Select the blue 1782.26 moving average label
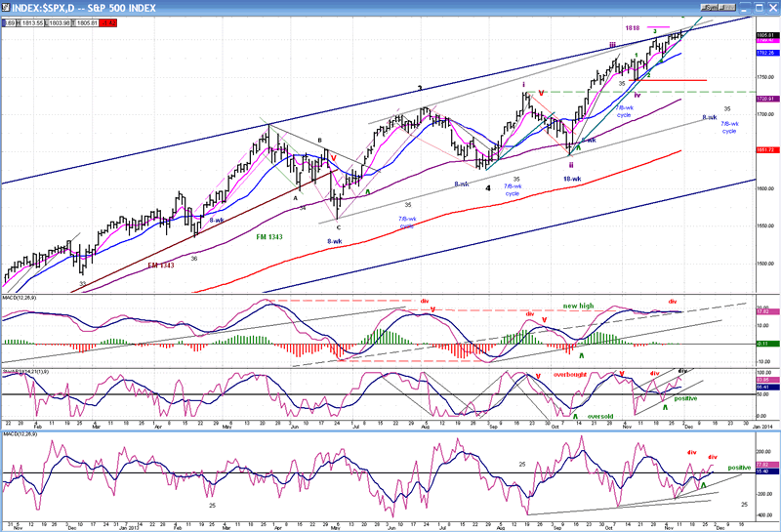This screenshot has height=532, width=781. [767, 53]
